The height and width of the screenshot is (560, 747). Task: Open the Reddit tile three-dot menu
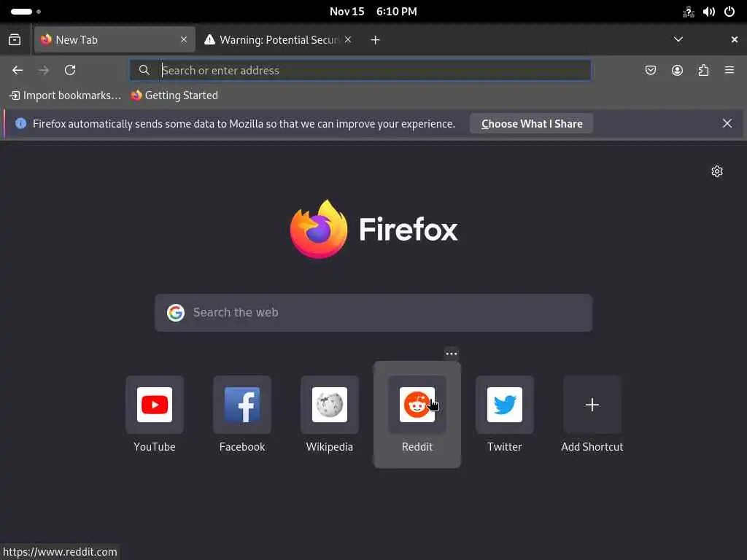click(x=451, y=354)
